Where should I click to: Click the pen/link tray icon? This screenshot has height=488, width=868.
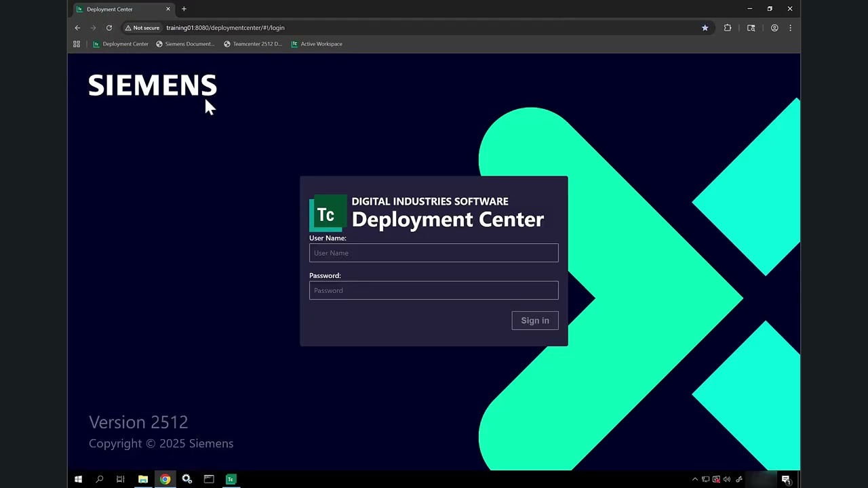click(x=739, y=479)
